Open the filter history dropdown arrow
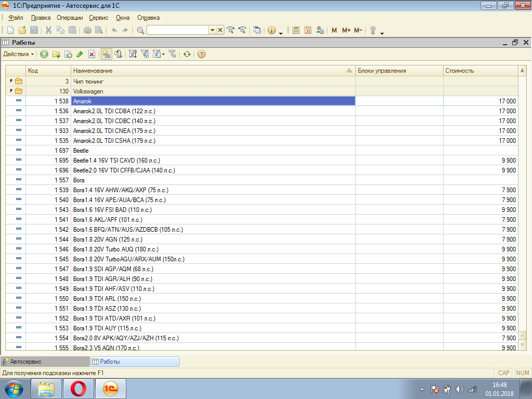532x399 pixels. point(163,54)
